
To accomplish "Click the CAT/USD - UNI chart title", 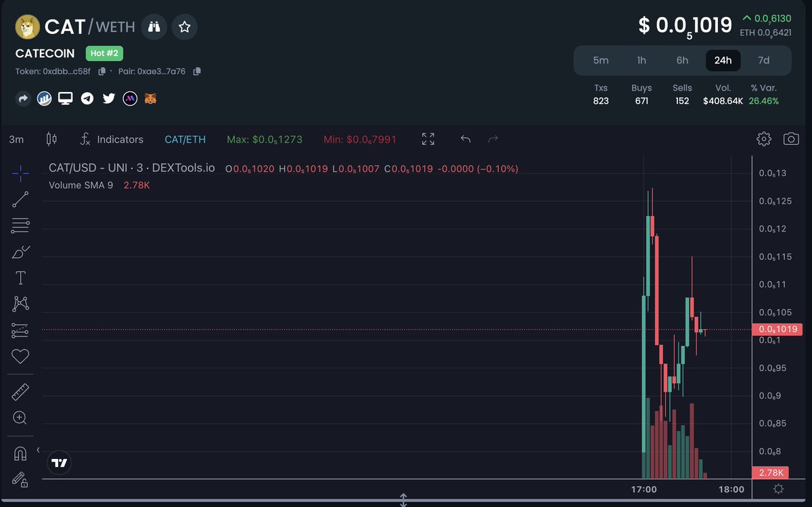I will coord(132,168).
